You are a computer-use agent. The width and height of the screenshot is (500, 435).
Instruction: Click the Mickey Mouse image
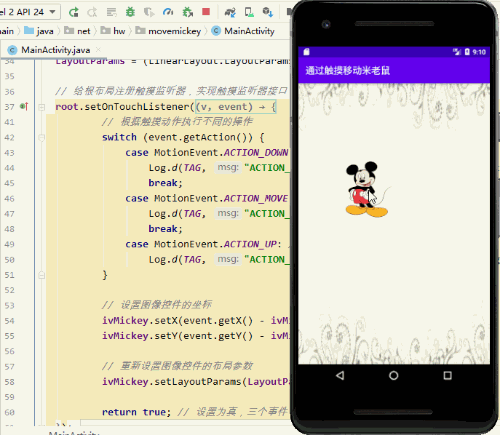[x=367, y=189]
